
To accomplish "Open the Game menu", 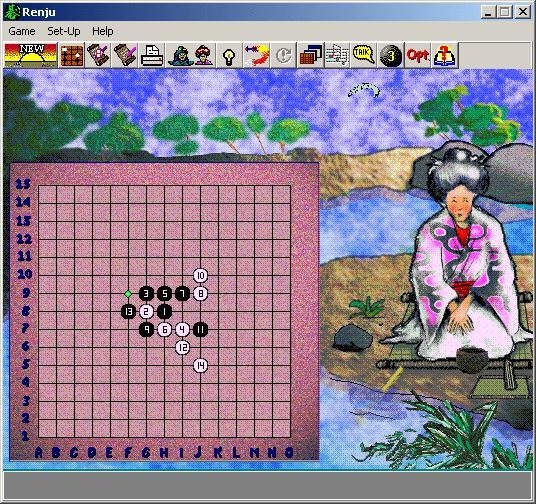I will click(x=22, y=31).
